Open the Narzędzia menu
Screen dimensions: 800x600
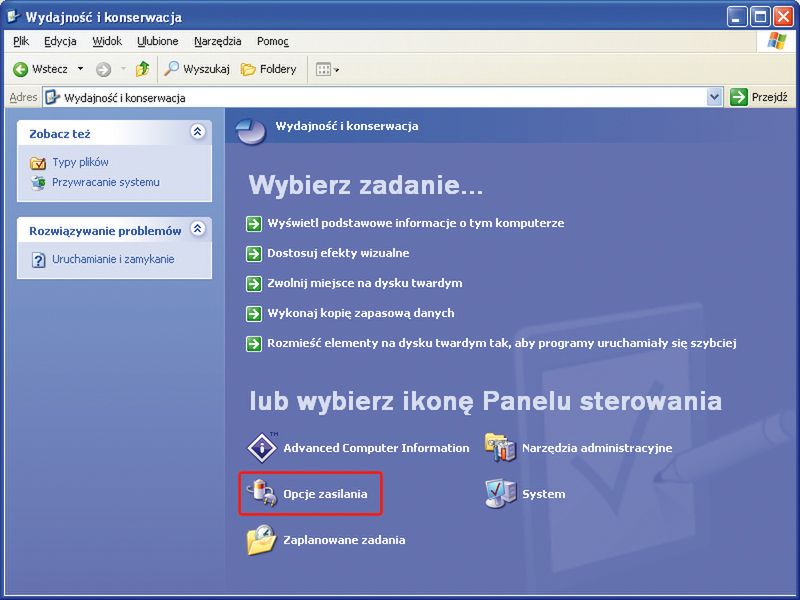[217, 41]
